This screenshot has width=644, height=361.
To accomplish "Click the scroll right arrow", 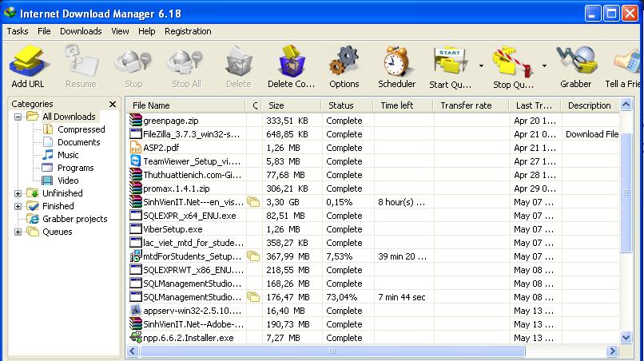I will (x=612, y=351).
